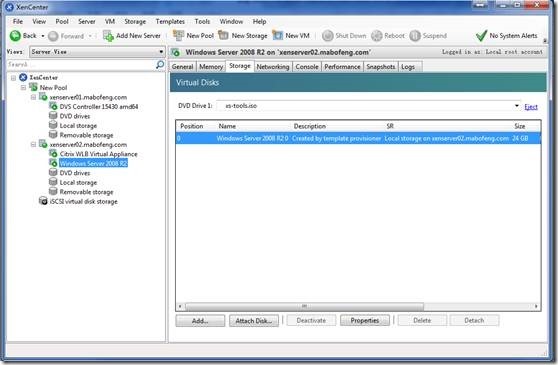Open the Window menu

point(231,21)
